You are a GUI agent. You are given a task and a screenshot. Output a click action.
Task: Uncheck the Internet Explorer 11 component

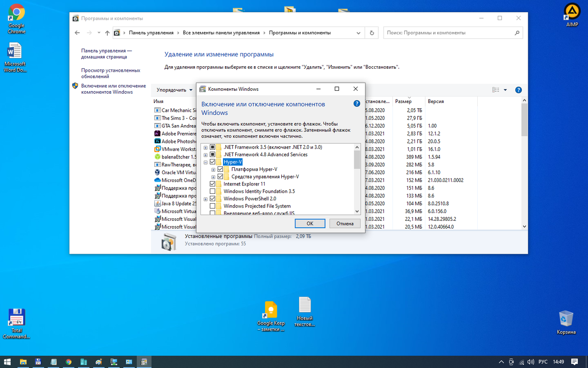[x=212, y=184]
